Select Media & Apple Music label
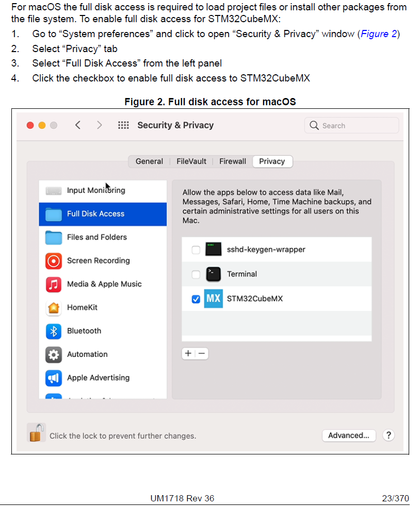 [x=104, y=284]
